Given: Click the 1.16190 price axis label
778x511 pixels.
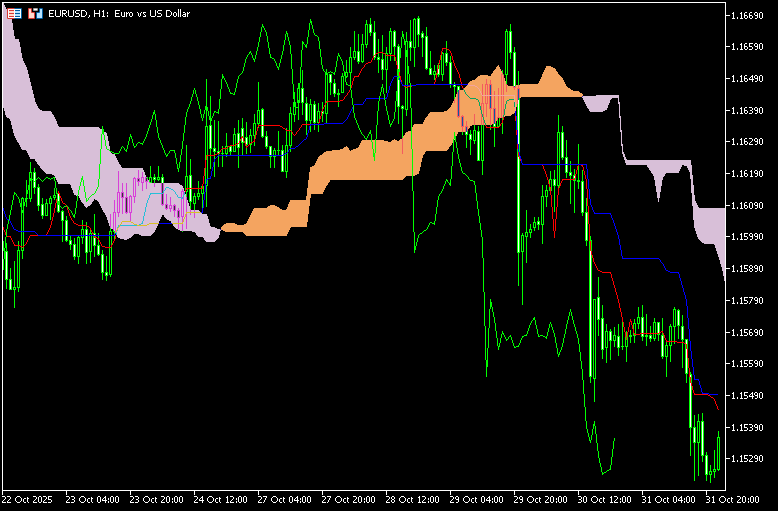Looking at the screenshot, I should (749, 174).
